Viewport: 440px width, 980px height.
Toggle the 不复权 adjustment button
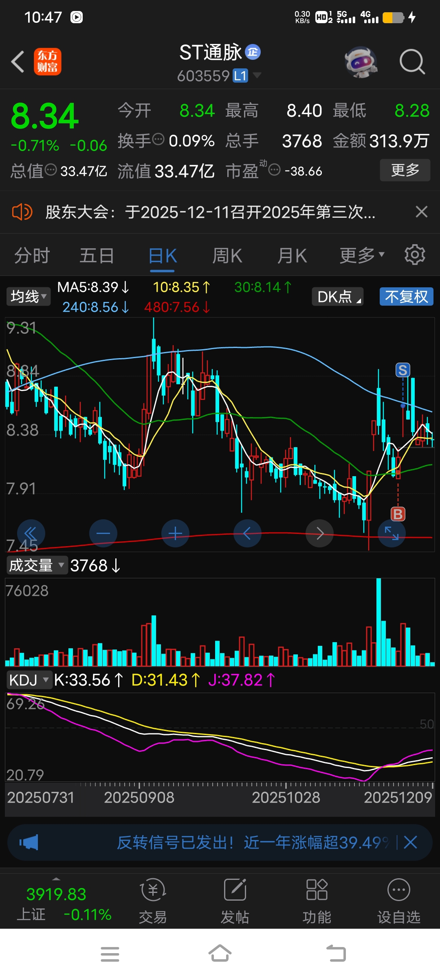click(407, 297)
